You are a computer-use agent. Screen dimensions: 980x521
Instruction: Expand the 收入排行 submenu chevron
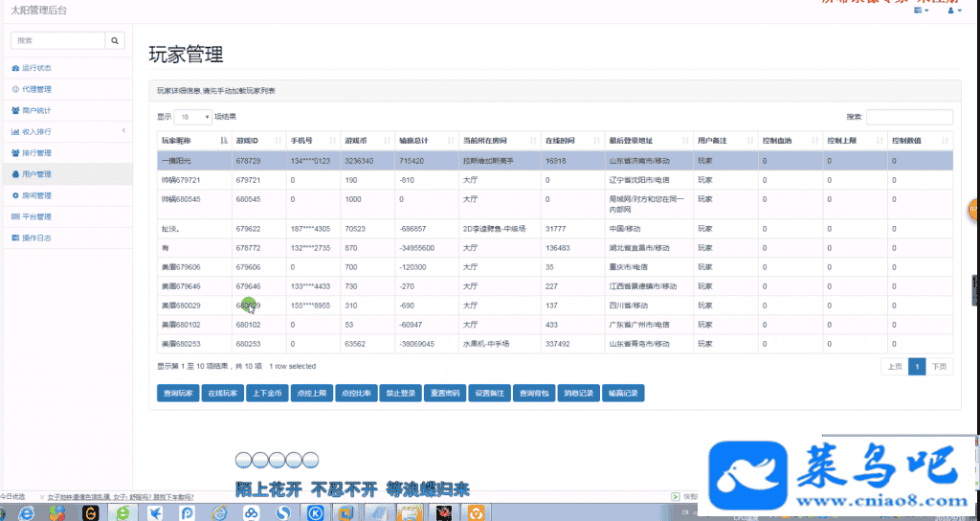123,130
